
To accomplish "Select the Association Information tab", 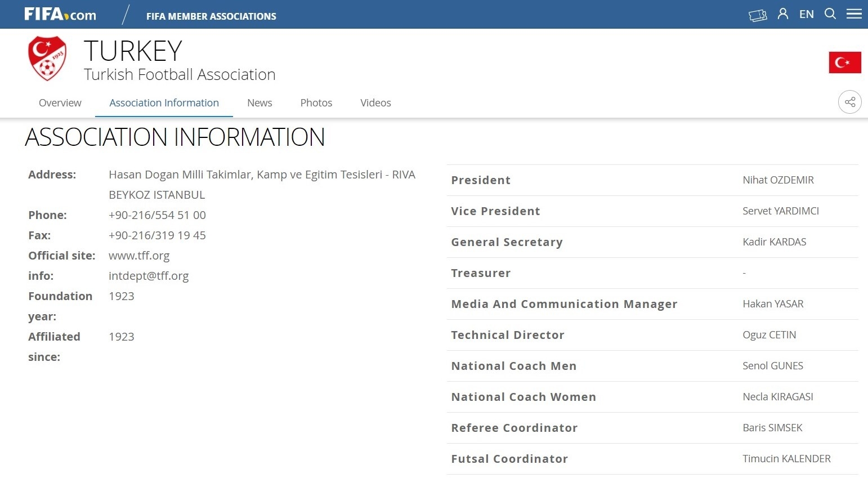I will click(164, 102).
